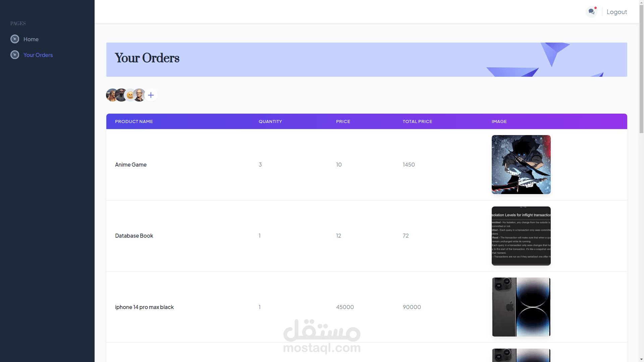Image resolution: width=644 pixels, height=362 pixels.
Task: Open the Anime Game product image
Action: [x=521, y=165]
